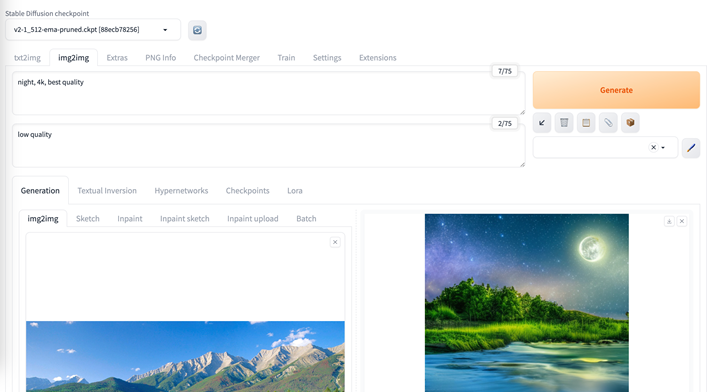
Task: Open the Train tab
Action: point(286,58)
